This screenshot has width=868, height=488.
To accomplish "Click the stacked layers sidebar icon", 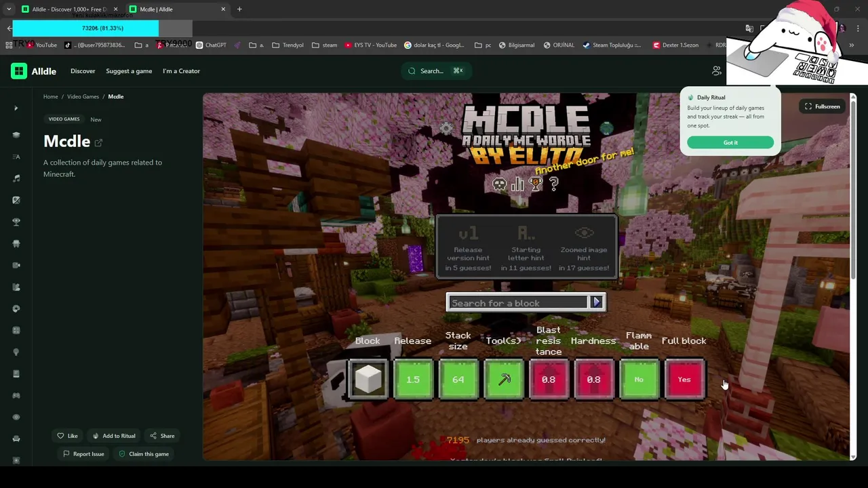I will (x=16, y=135).
